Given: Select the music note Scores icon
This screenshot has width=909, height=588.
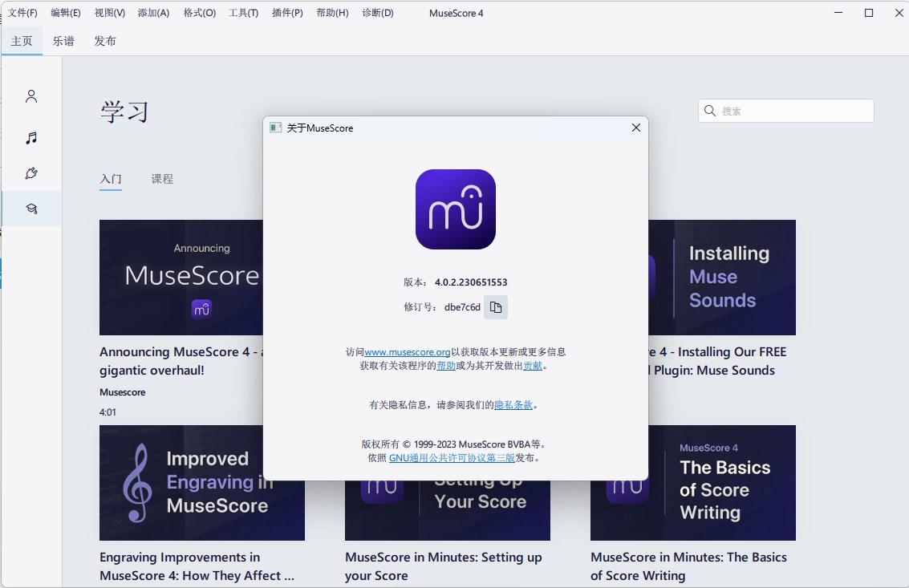Looking at the screenshot, I should coord(30,137).
